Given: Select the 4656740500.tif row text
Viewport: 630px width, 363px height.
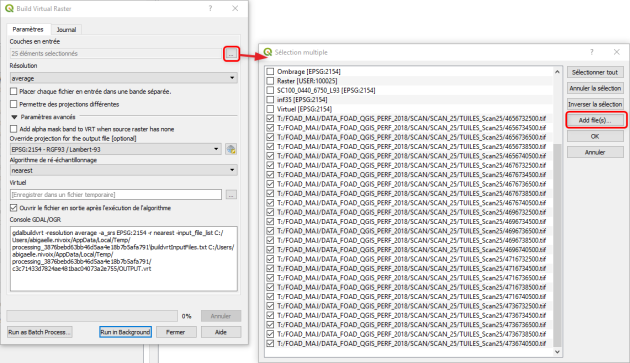Looking at the screenshot, I should pyautogui.click(x=411, y=156).
